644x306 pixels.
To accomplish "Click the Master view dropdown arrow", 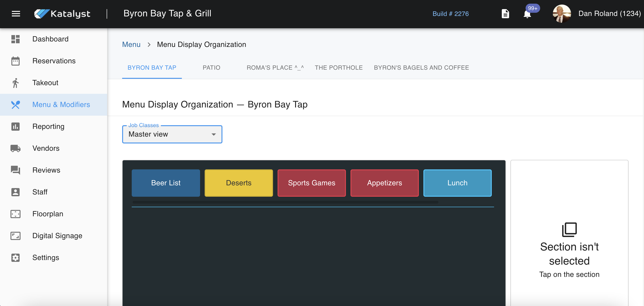I will click(214, 135).
